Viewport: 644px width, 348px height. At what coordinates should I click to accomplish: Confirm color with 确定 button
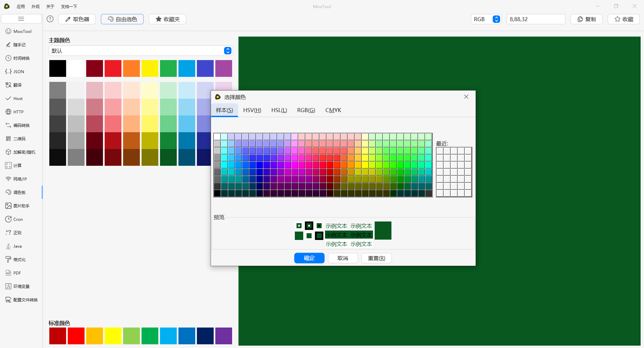(x=309, y=258)
